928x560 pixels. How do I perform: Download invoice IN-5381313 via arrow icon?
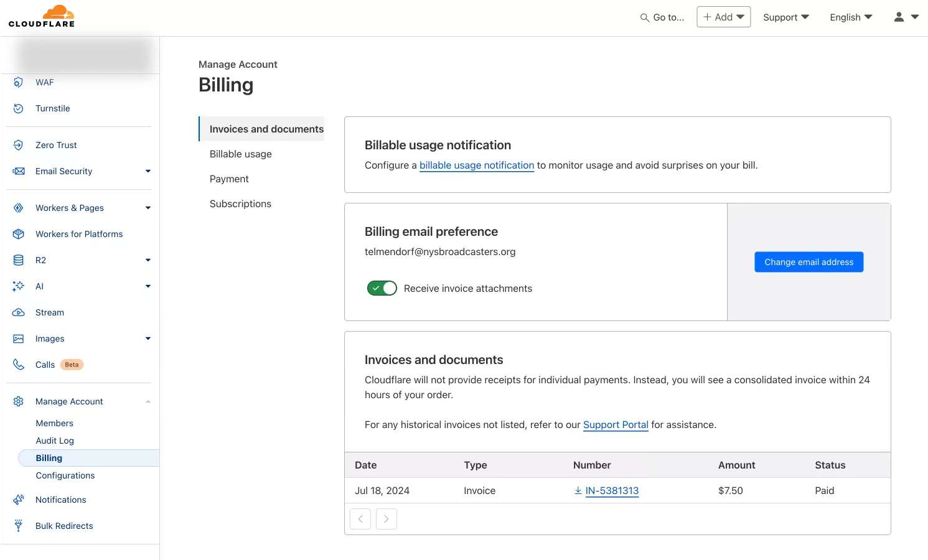pos(578,491)
